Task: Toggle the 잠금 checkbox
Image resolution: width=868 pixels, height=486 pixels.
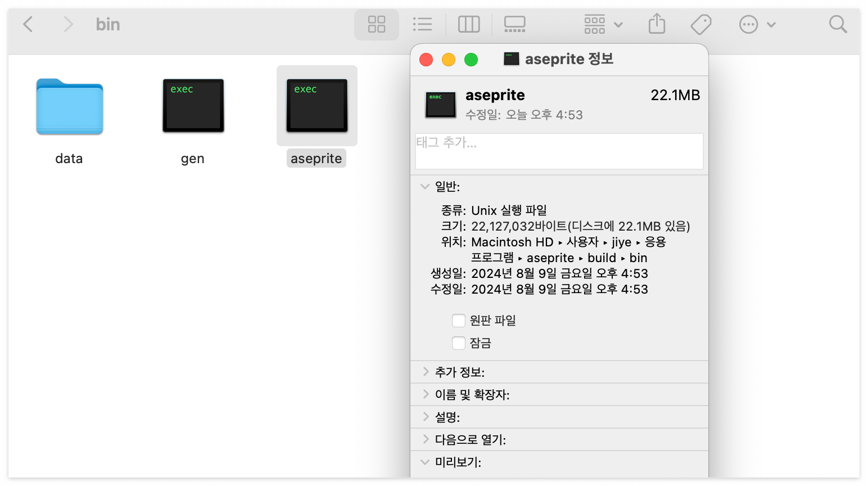Action: (459, 343)
